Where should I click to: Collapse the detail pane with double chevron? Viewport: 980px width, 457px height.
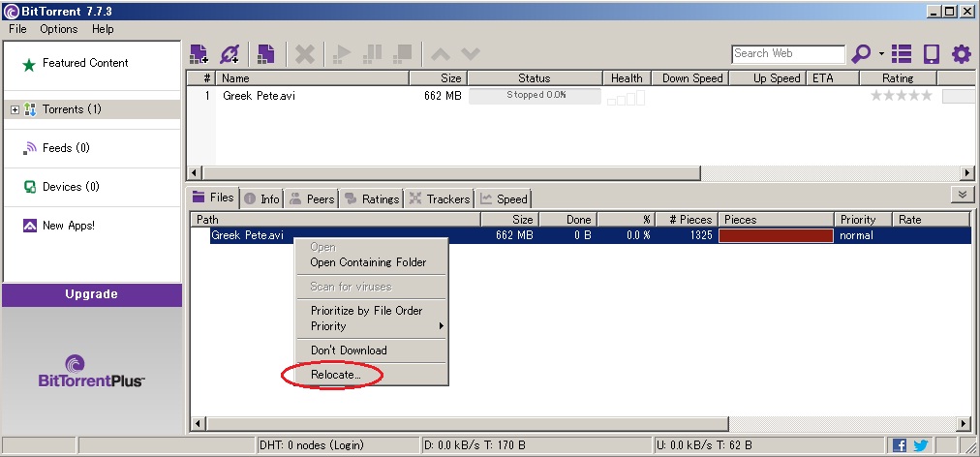(962, 195)
